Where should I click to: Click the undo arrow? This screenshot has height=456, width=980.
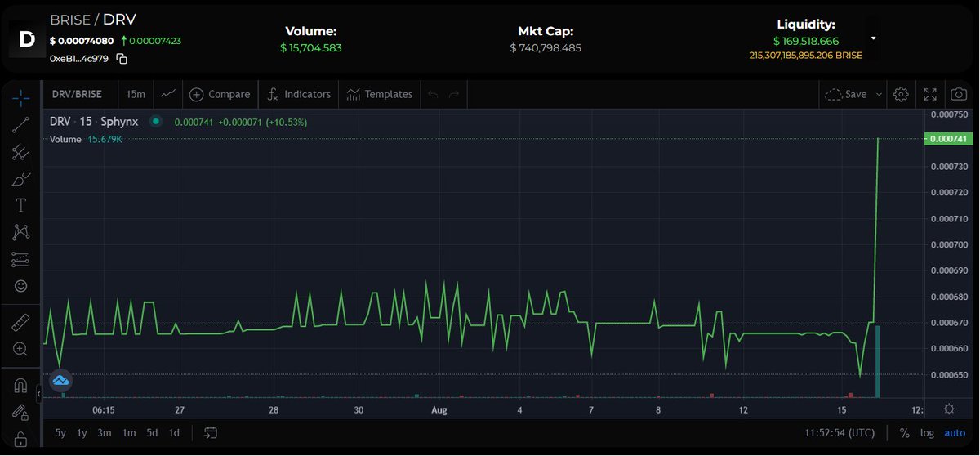tap(433, 94)
